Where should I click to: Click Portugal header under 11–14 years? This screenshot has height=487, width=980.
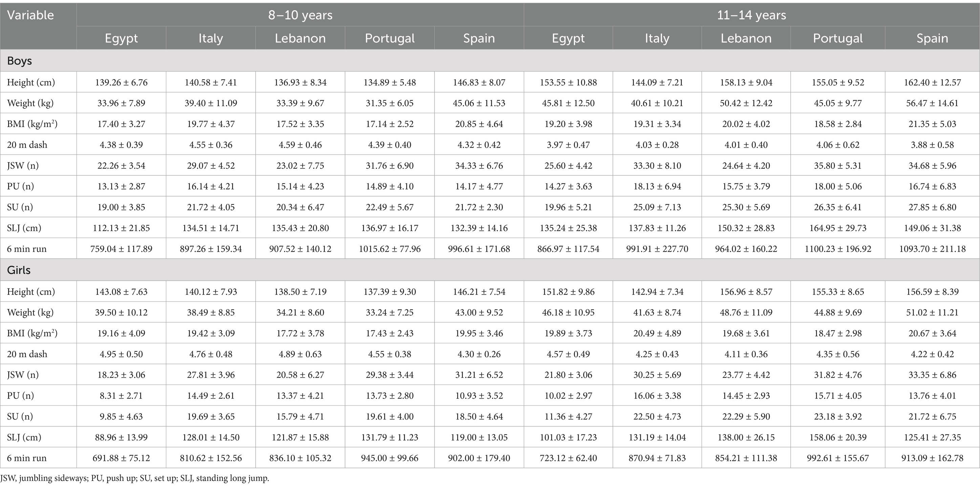(x=838, y=38)
